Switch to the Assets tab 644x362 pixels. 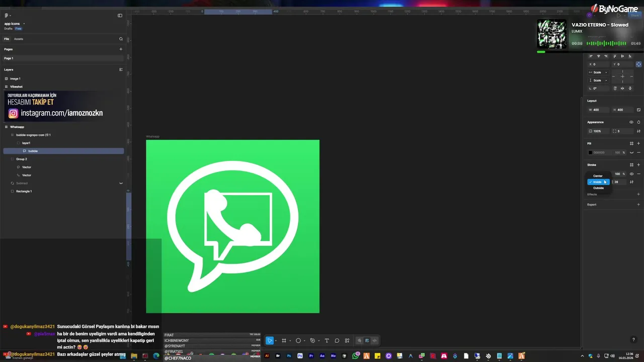coord(19,39)
